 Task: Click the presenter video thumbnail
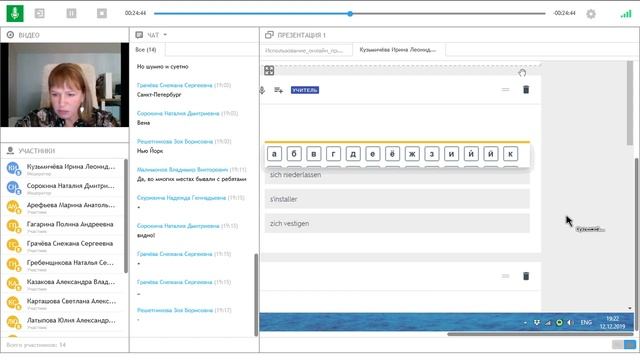click(x=64, y=85)
